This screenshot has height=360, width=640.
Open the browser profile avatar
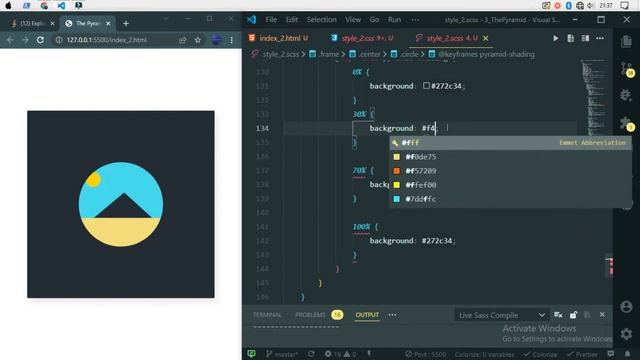click(x=216, y=40)
